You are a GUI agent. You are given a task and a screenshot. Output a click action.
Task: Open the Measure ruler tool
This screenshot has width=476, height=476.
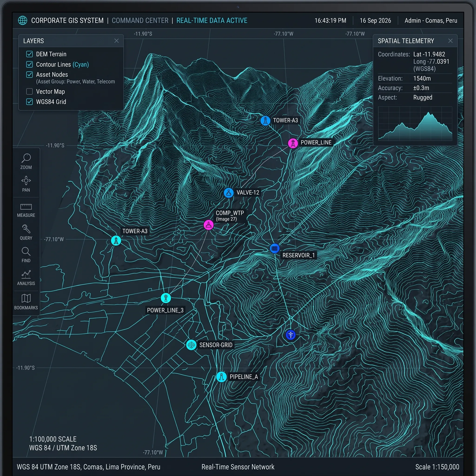[26, 210]
